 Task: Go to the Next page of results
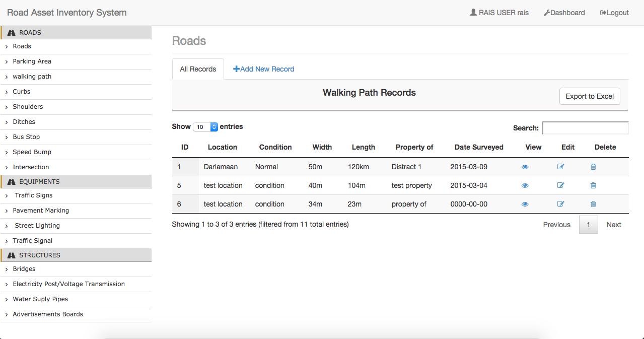pyautogui.click(x=613, y=225)
